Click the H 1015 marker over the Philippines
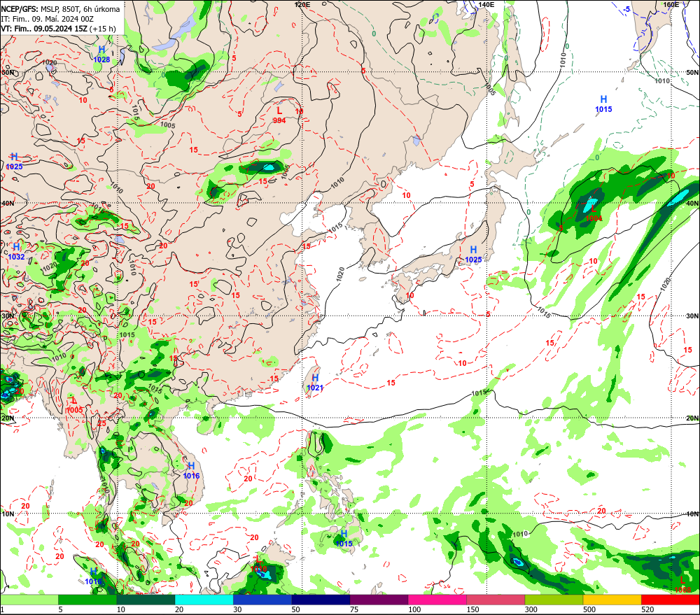700x615 pixels. [x=344, y=538]
